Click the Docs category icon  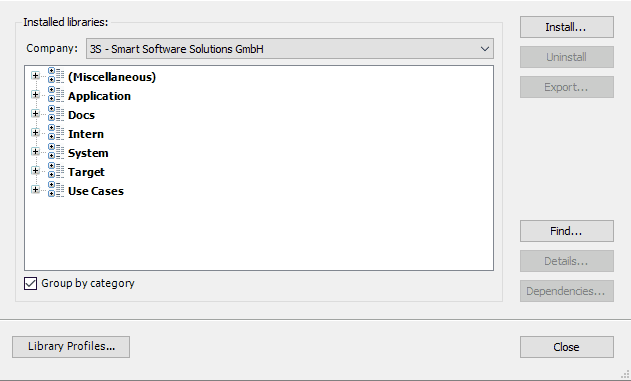56,113
